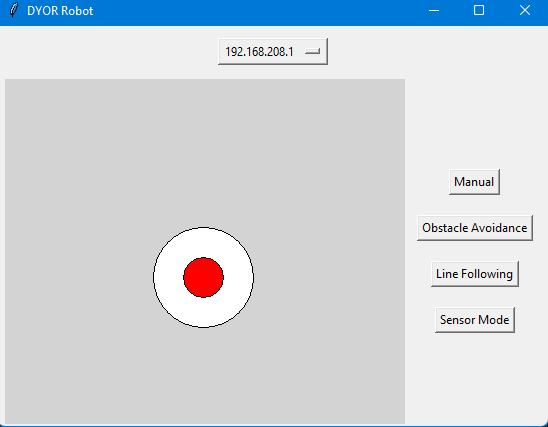Click the red joystick knob
Image resolution: width=548 pixels, height=427 pixels.
tap(203, 277)
